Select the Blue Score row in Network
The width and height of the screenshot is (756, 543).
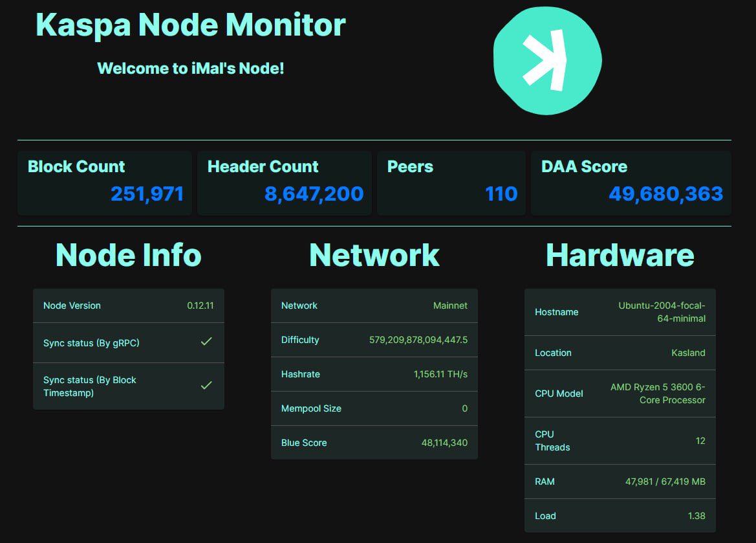[374, 443]
